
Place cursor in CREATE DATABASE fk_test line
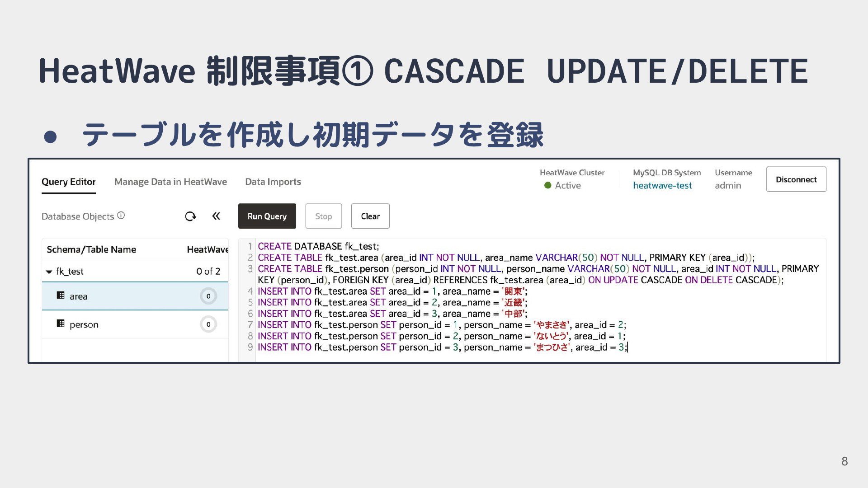[x=318, y=246]
